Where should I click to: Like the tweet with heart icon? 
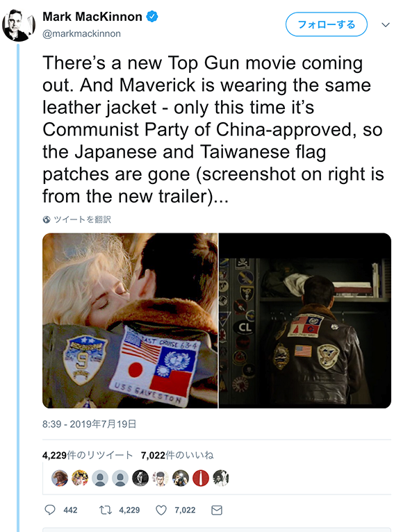pos(161,510)
